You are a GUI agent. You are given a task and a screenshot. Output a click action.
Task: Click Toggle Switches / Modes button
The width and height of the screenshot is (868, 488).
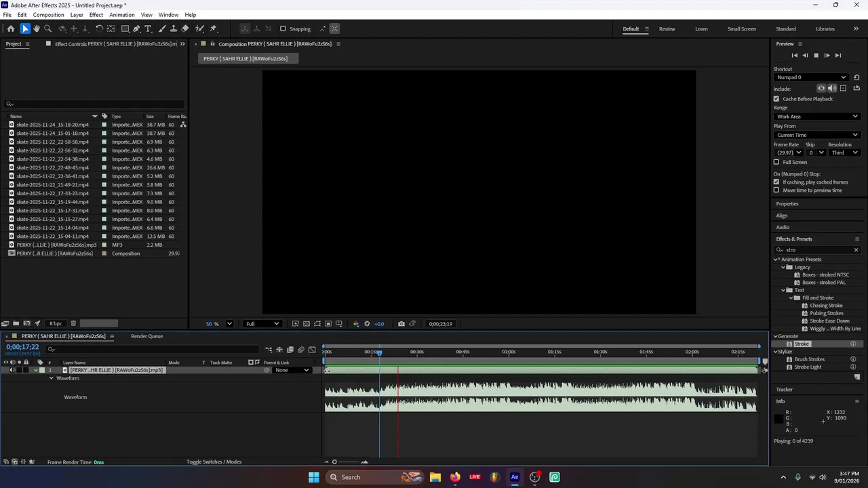214,462
